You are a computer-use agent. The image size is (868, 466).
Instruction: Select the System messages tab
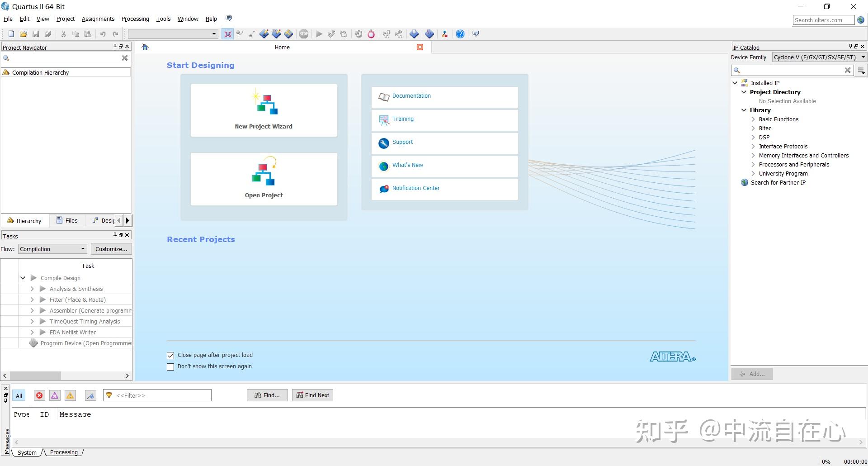(x=27, y=452)
